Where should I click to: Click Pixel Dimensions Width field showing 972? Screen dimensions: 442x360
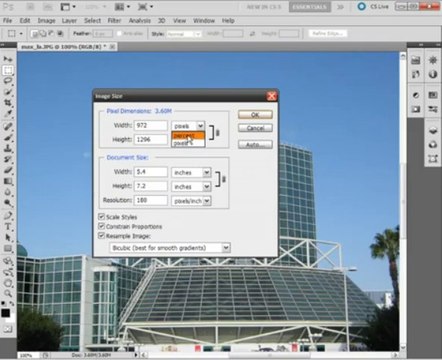click(151, 125)
